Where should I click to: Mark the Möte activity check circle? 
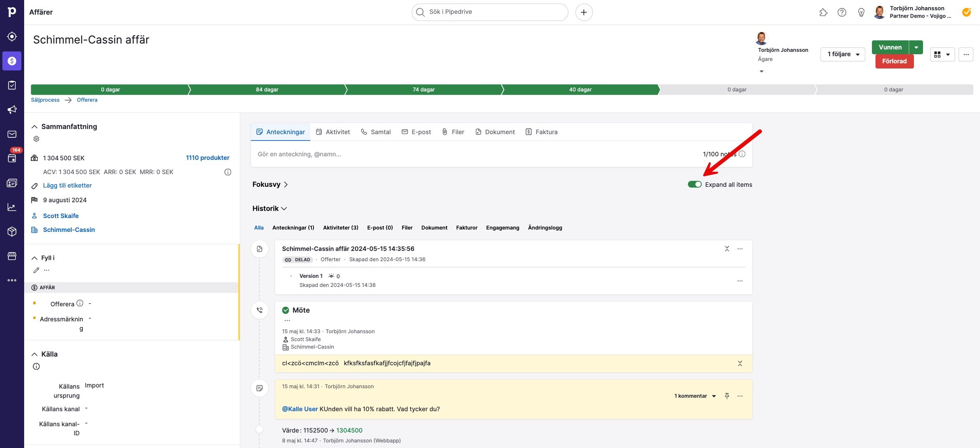coord(285,310)
